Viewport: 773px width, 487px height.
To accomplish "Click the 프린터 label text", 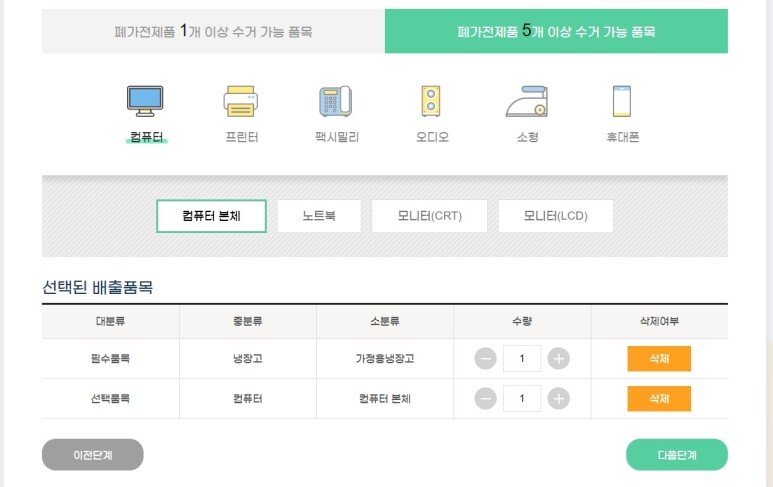I will click(242, 137).
